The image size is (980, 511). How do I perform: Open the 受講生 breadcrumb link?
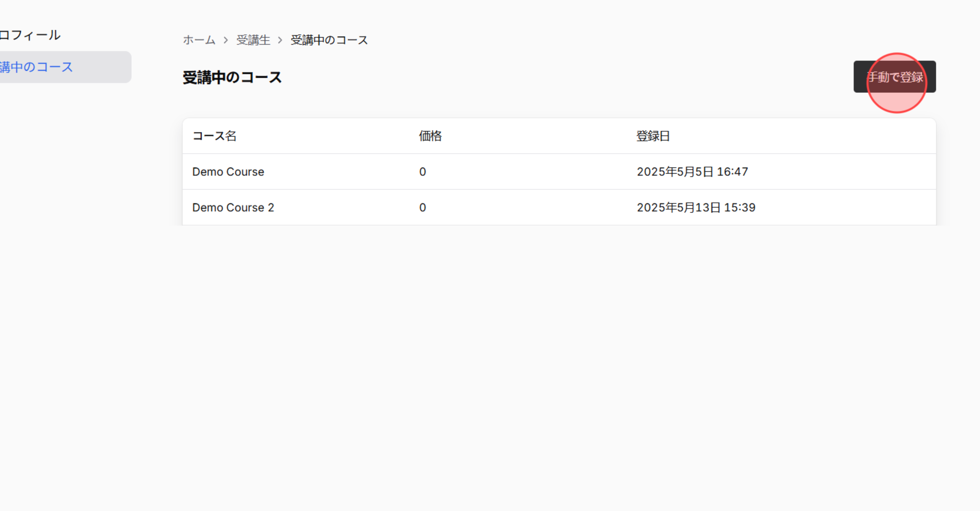[x=253, y=40]
